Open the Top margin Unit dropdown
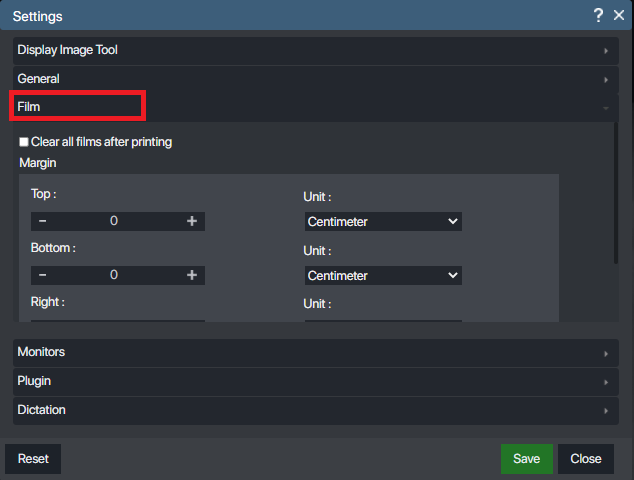Screen dimensions: 634x480 (x=383, y=221)
